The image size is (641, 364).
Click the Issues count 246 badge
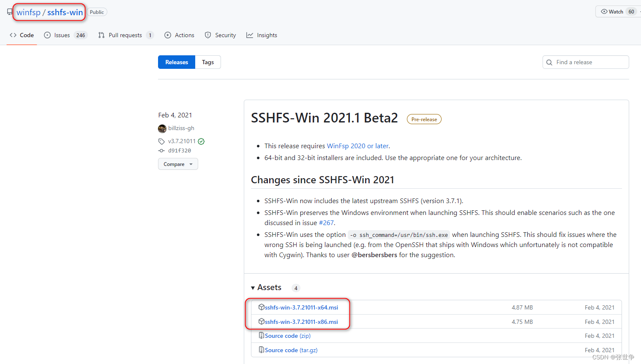click(81, 35)
